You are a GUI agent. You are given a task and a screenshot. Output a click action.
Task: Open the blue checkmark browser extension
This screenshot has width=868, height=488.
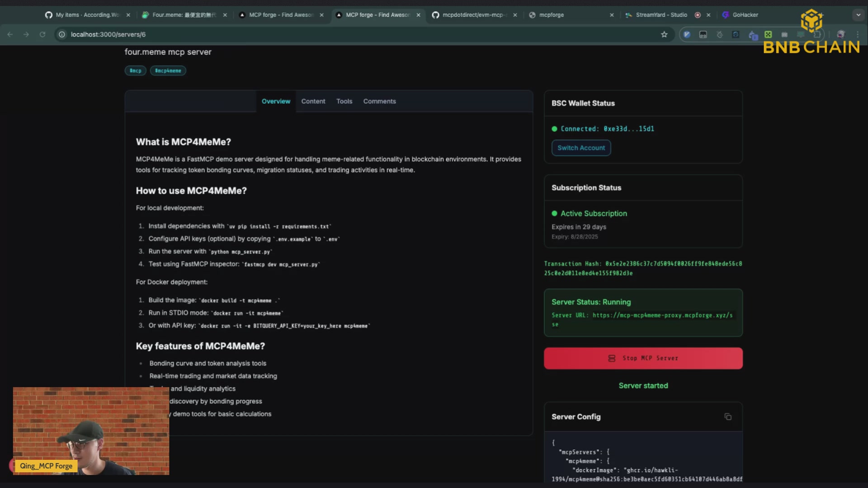tap(687, 34)
